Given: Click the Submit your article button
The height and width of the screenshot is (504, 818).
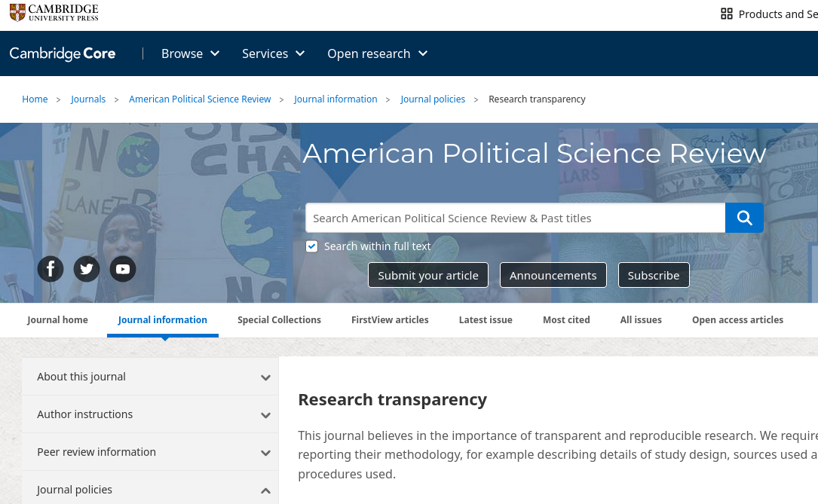Looking at the screenshot, I should pos(427,275).
